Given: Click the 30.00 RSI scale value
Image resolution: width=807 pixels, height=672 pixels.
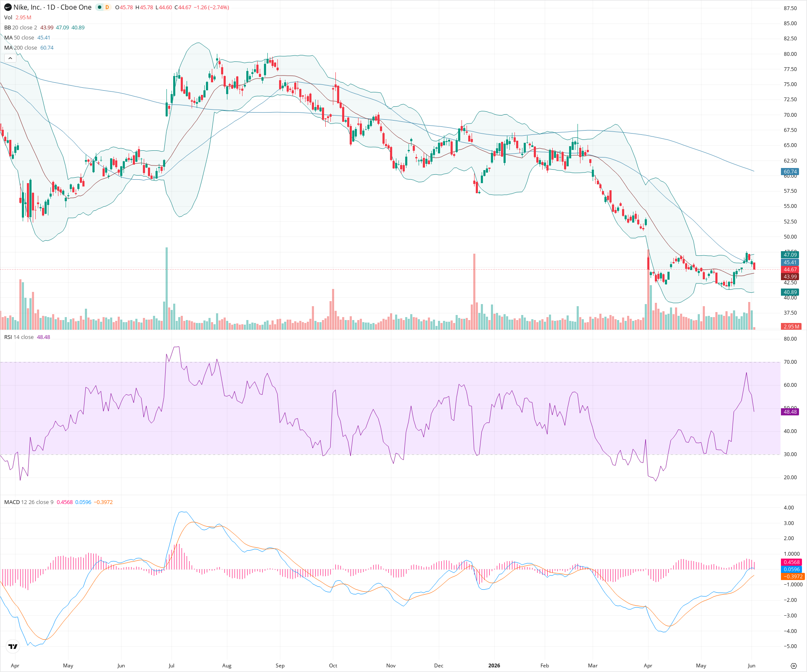Looking at the screenshot, I should click(x=790, y=454).
